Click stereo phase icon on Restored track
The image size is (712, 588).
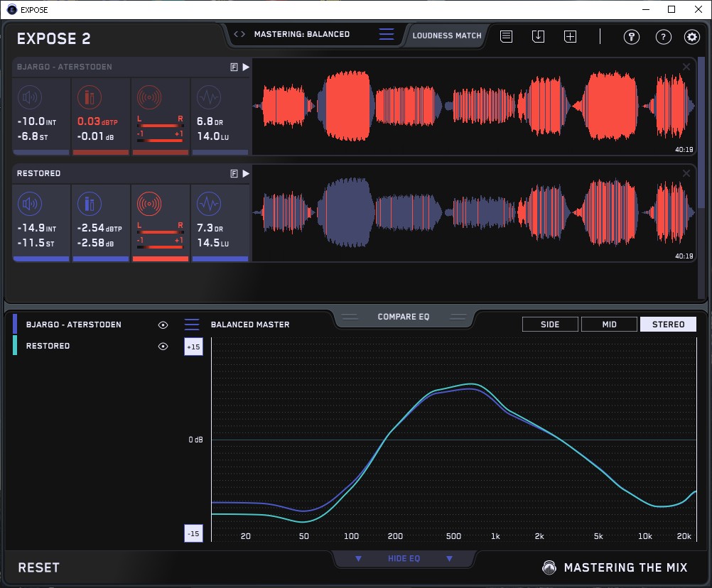pyautogui.click(x=149, y=204)
